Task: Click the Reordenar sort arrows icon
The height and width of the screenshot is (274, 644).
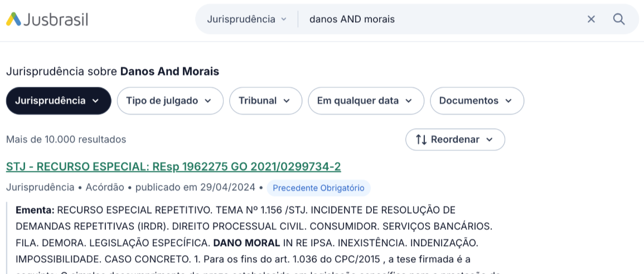Action: coord(421,139)
